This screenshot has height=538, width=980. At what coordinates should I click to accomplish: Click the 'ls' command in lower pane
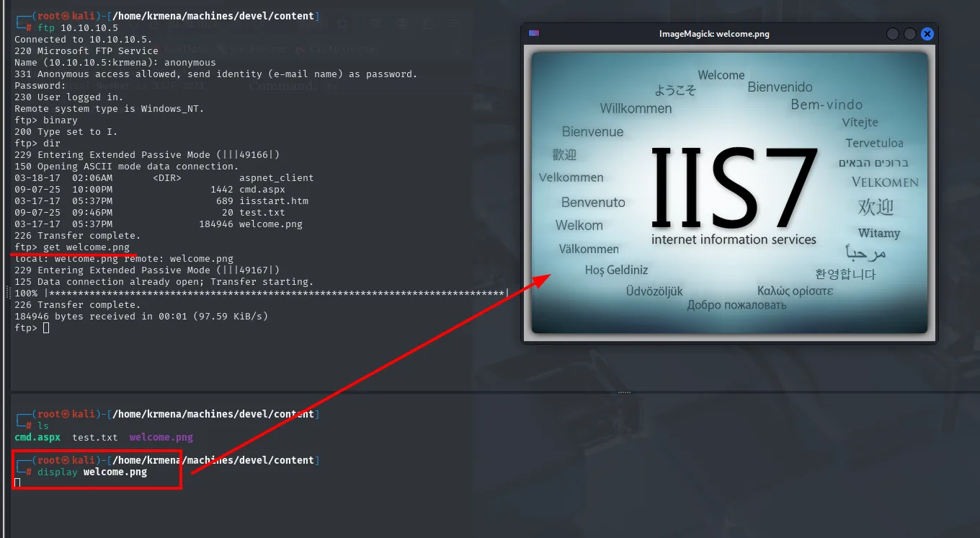pos(43,425)
